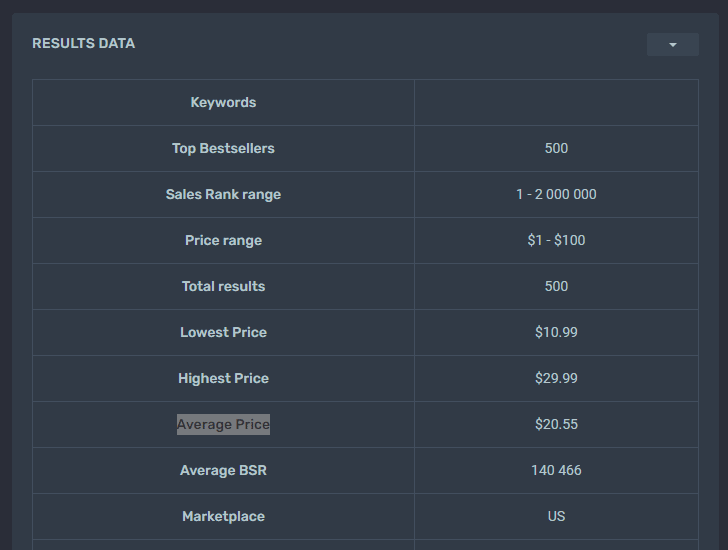728x550 pixels.
Task: Select the Total results label
Action: click(223, 286)
